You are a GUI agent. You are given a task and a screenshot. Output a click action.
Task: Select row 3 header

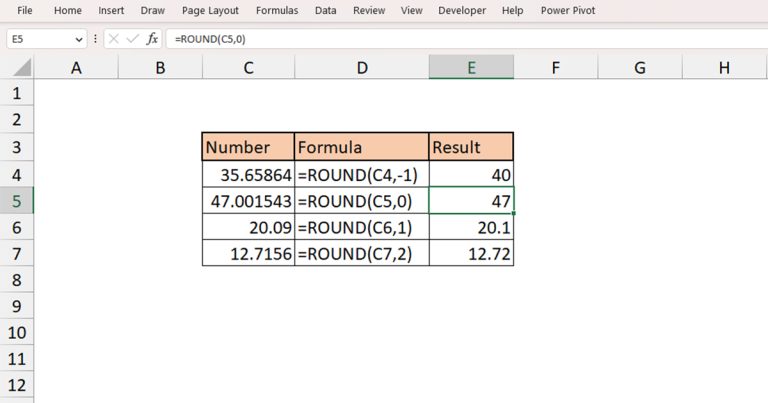[17, 147]
